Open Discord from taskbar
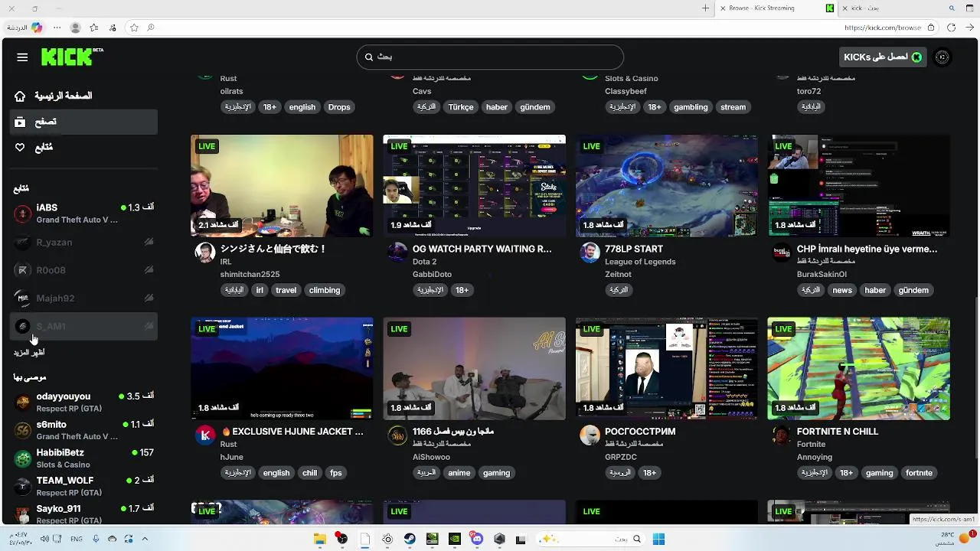Image resolution: width=980 pixels, height=551 pixels. click(478, 539)
